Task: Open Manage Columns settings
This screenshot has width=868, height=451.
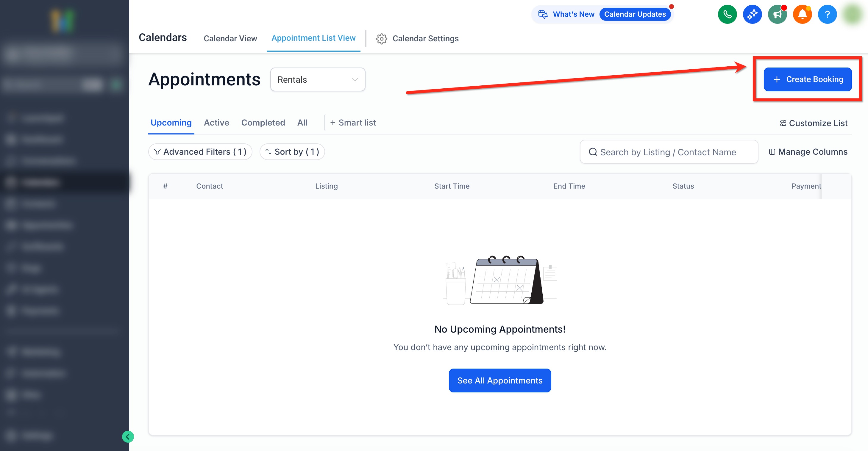Action: pyautogui.click(x=808, y=152)
